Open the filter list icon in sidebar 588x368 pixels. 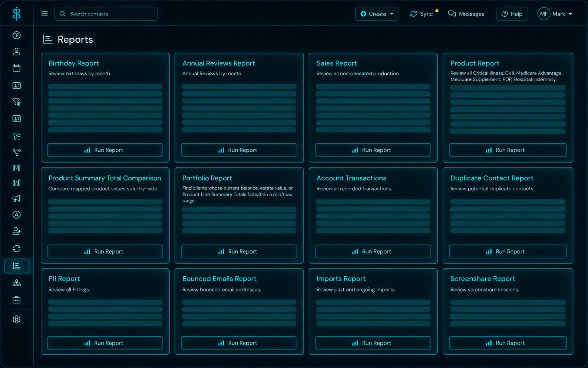click(16, 137)
